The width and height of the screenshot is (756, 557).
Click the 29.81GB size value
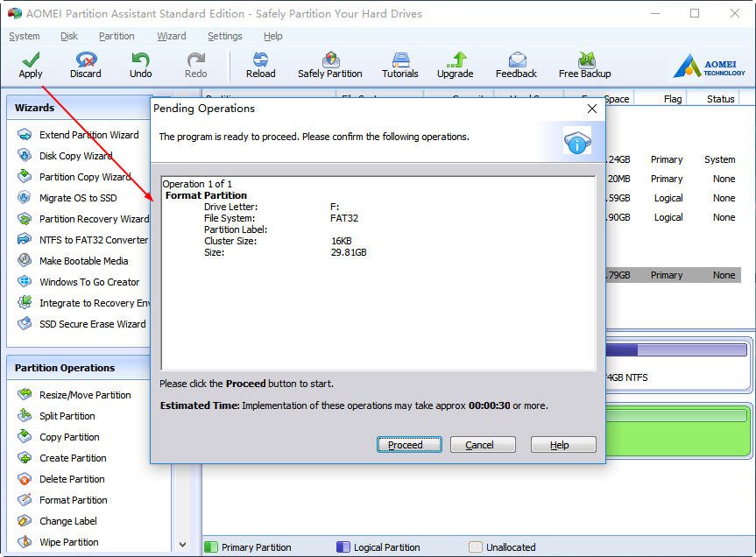point(349,252)
